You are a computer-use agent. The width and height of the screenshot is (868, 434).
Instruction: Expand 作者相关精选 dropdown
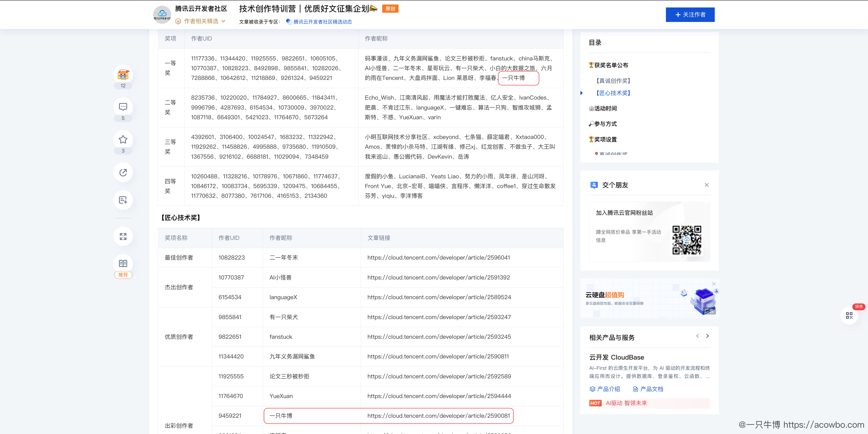201,21
